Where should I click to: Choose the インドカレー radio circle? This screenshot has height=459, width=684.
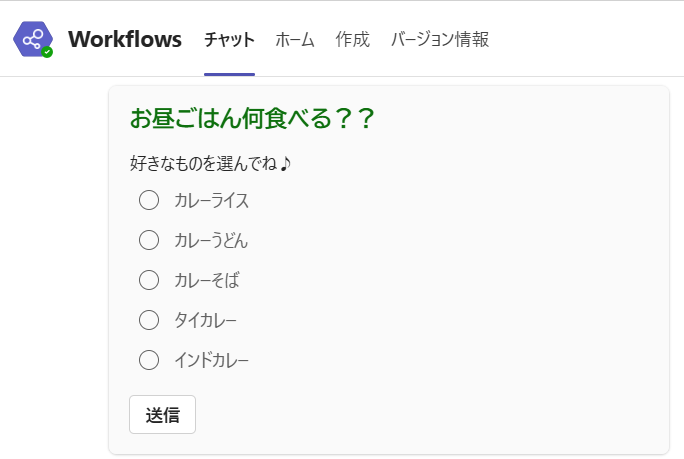[149, 360]
